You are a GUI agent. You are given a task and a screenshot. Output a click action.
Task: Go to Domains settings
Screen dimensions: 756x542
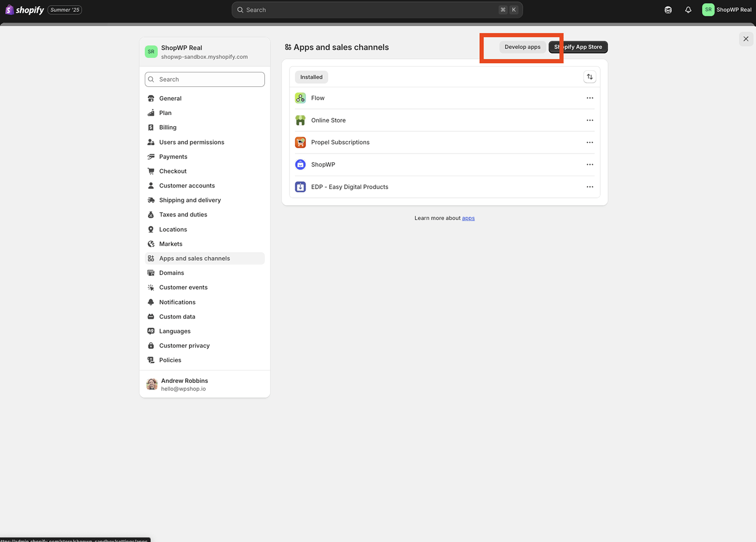tap(205, 273)
